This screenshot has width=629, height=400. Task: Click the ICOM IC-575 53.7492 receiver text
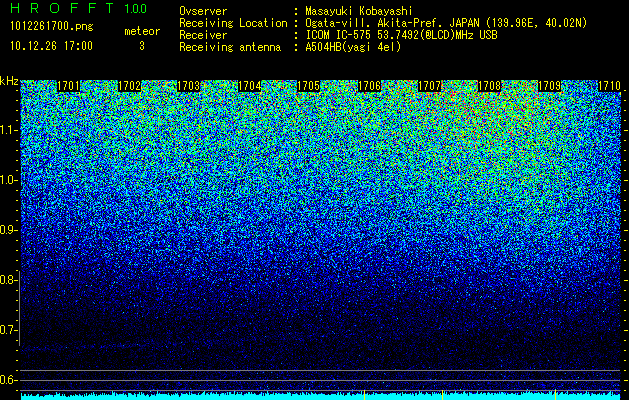click(401, 35)
